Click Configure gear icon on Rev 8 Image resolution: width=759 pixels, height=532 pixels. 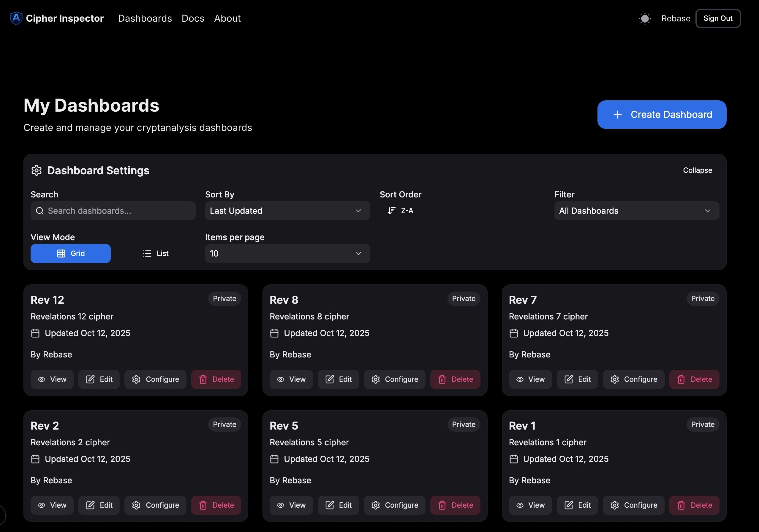tap(375, 379)
